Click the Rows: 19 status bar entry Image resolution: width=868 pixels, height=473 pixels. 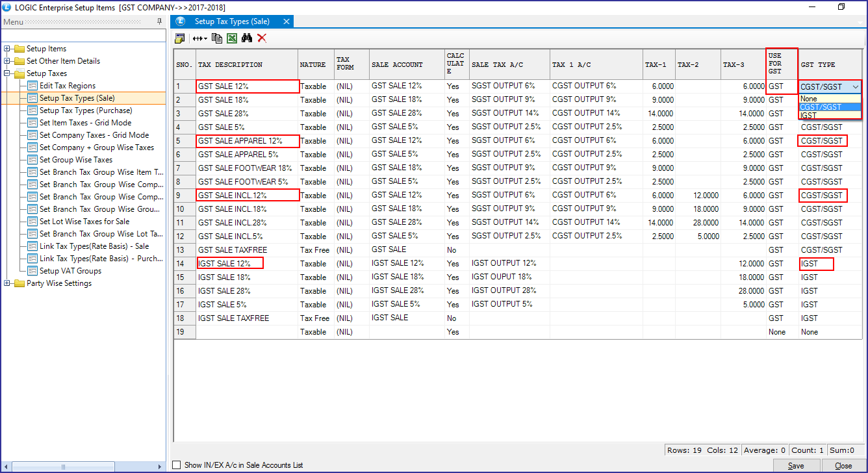(685, 450)
